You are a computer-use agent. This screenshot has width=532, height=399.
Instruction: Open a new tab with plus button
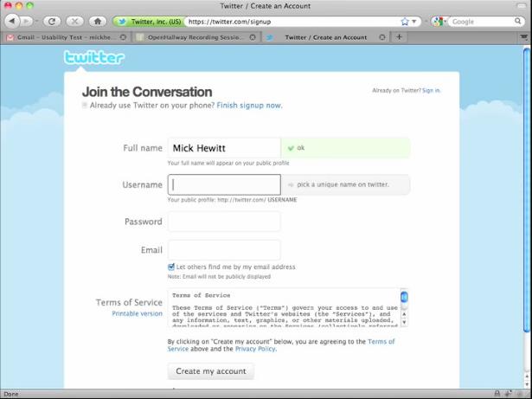click(x=400, y=37)
